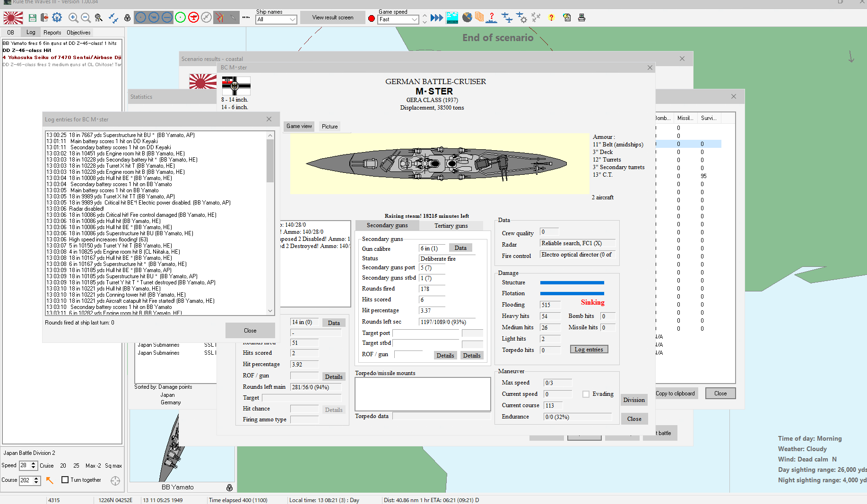Click Close in the log entries dialog
Image resolution: width=867 pixels, height=504 pixels.
(x=250, y=331)
